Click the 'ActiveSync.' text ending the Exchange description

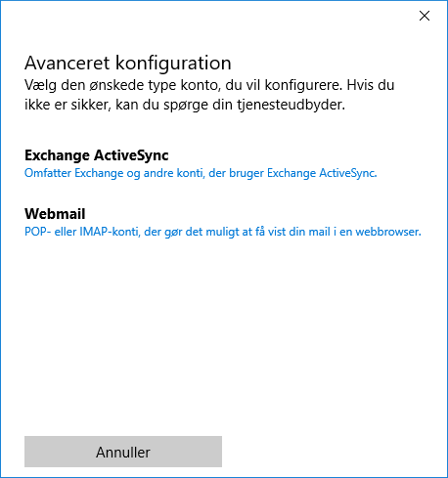pyautogui.click(x=348, y=173)
